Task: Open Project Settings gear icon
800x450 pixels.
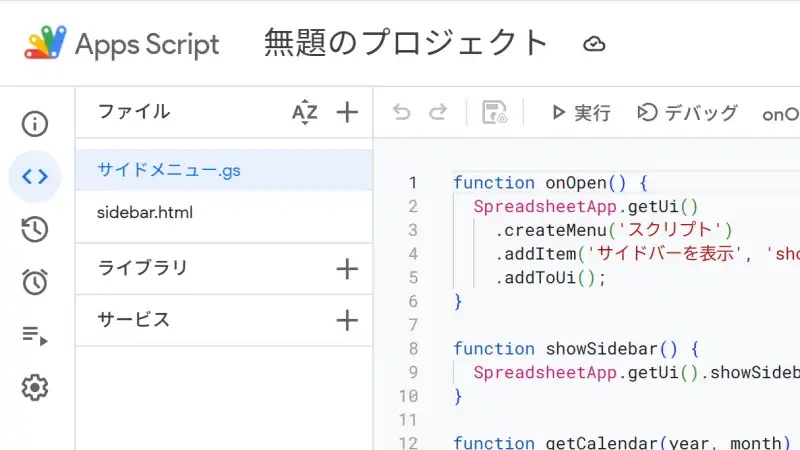Action: tap(35, 387)
